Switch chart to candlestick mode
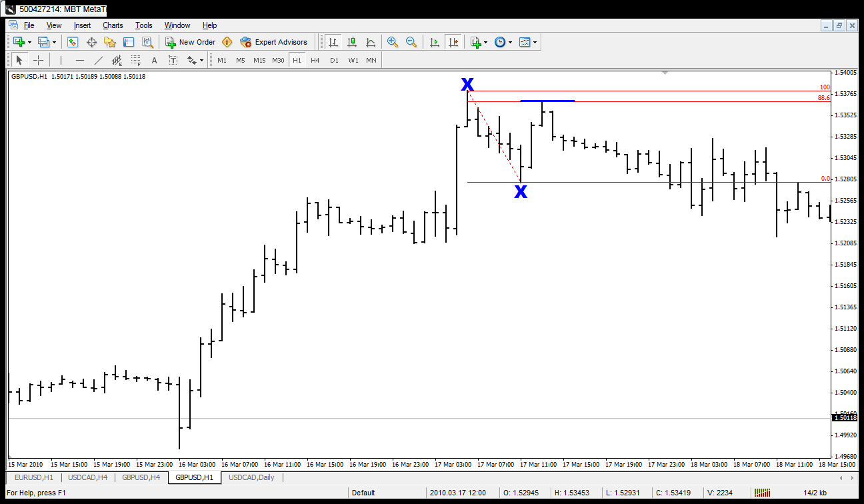 [352, 42]
